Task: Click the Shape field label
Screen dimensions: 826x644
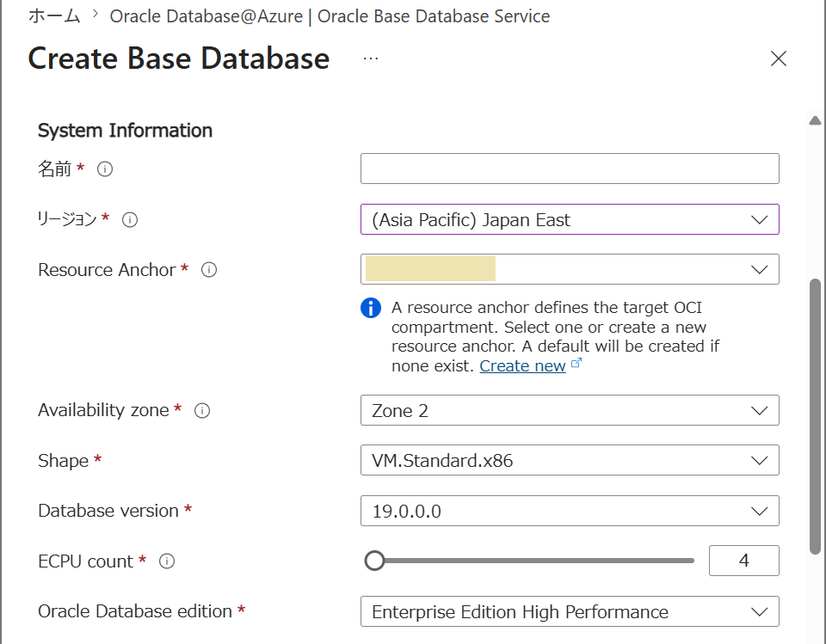Action: (63, 461)
